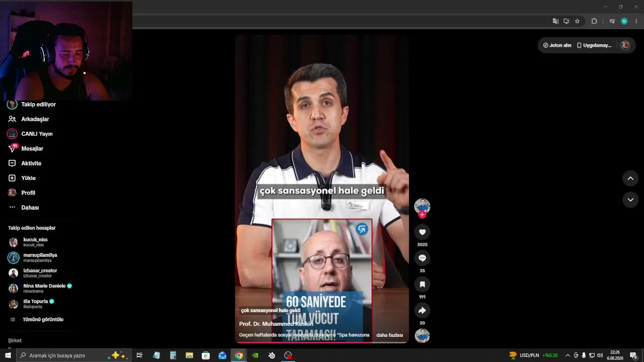Open Microsoft Store from the taskbar
The height and width of the screenshot is (362, 644).
tap(206, 355)
